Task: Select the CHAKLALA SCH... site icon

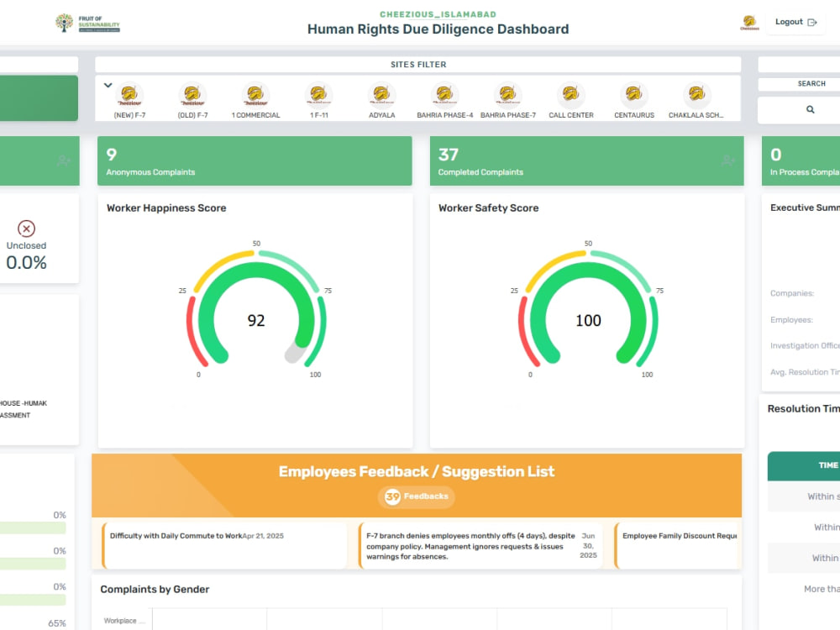Action: [696, 95]
